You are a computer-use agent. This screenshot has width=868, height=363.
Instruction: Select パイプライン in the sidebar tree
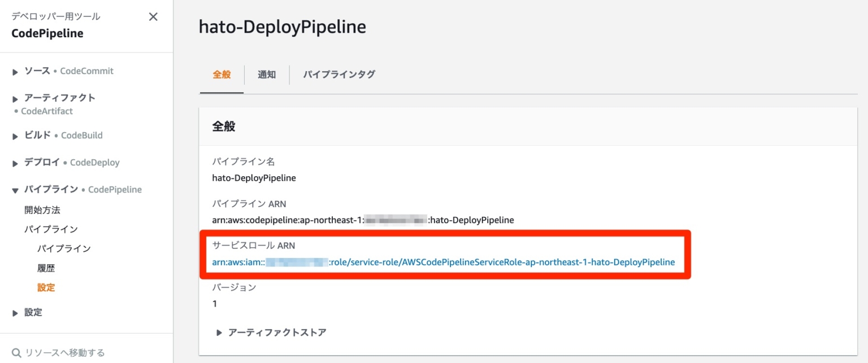coord(64,248)
